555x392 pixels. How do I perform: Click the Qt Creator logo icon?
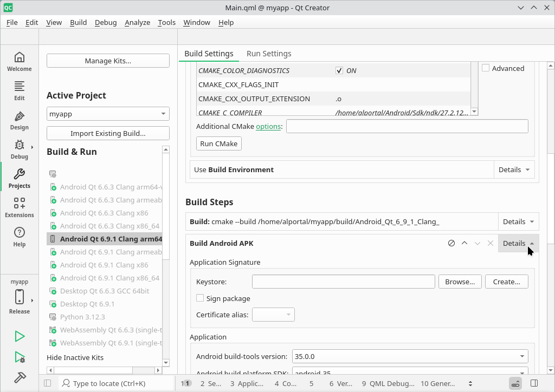tap(8, 8)
